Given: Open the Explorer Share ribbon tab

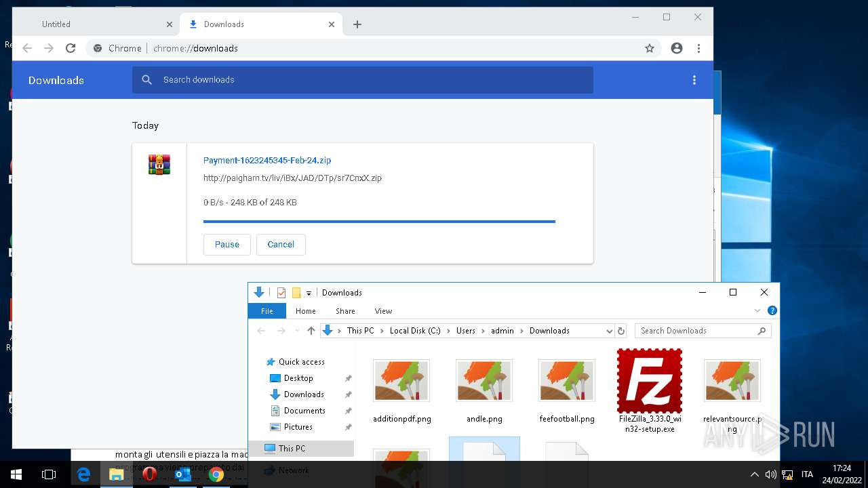Looking at the screenshot, I should (x=345, y=311).
